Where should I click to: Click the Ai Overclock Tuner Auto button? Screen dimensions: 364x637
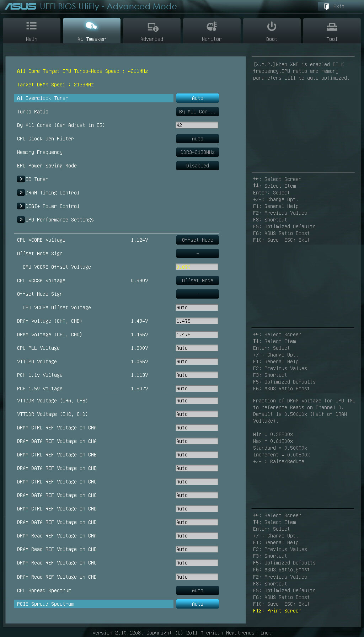click(197, 98)
